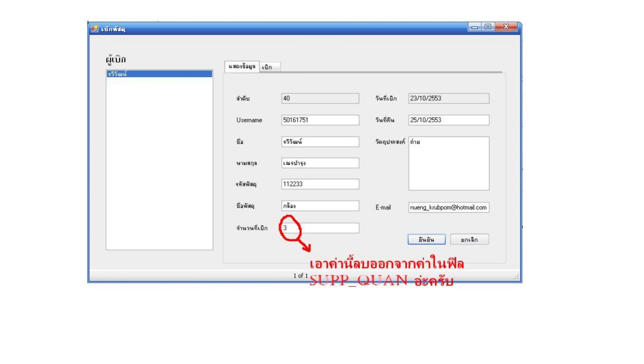Click the วัตถุประสงค์ purpose text area
This screenshot has width=644, height=364.
[448, 163]
